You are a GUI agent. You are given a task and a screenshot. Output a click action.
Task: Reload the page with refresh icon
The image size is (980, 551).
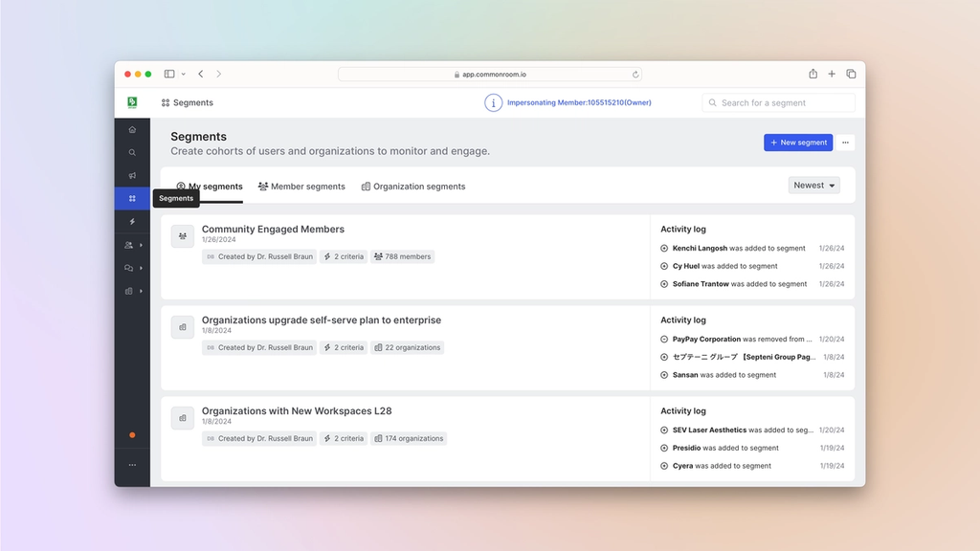[635, 75]
